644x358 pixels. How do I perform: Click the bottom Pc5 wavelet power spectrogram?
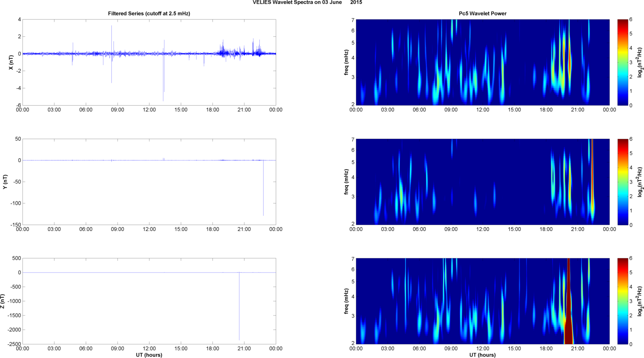click(x=483, y=301)
